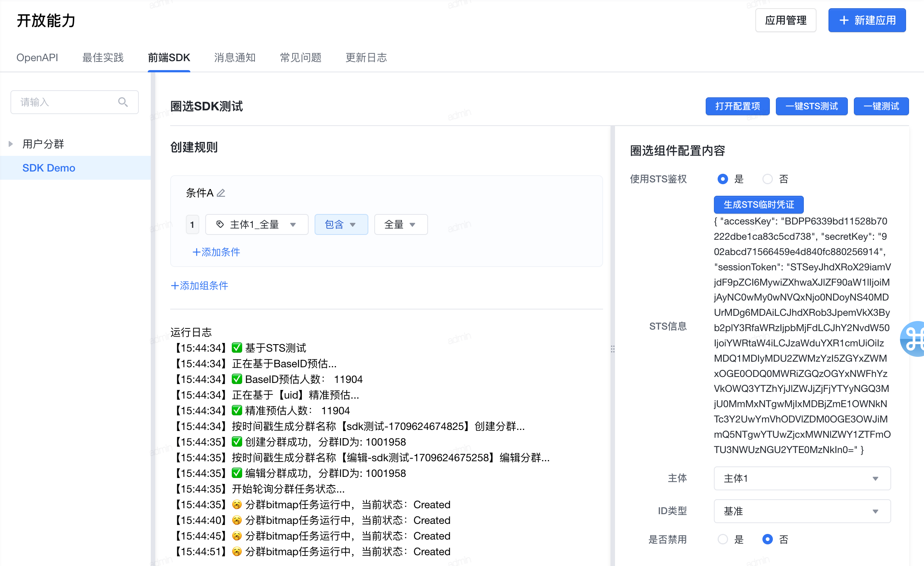Select SDK Demo in the sidebar
The image size is (924, 566).
point(75,168)
